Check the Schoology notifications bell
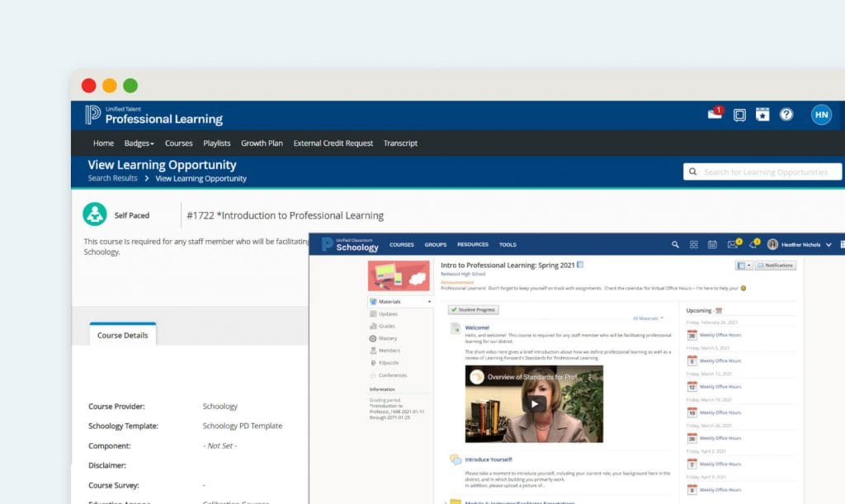This screenshot has height=504, width=845. [x=753, y=245]
